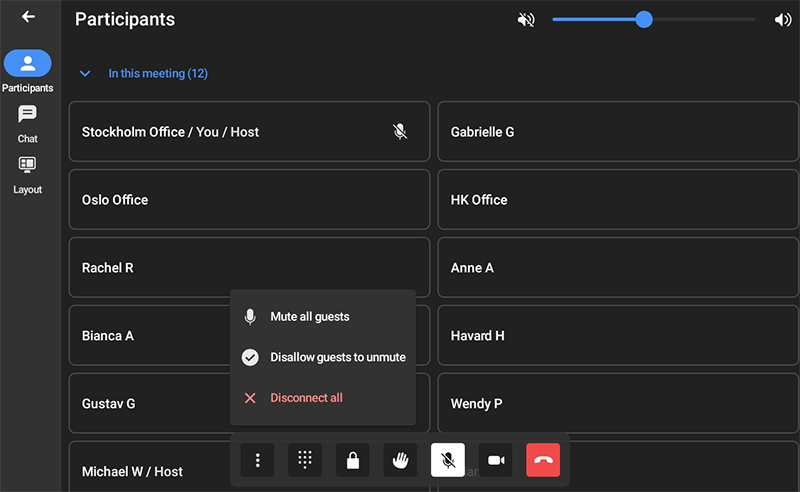
Task: Choose Disconnect all from the menu
Action: pyautogui.click(x=306, y=398)
